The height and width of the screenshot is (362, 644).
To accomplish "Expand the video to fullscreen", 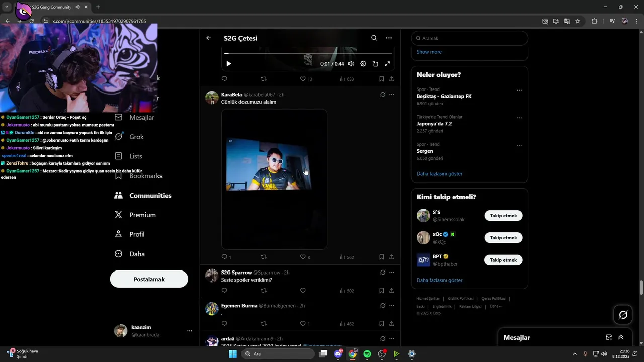I will coord(387,64).
